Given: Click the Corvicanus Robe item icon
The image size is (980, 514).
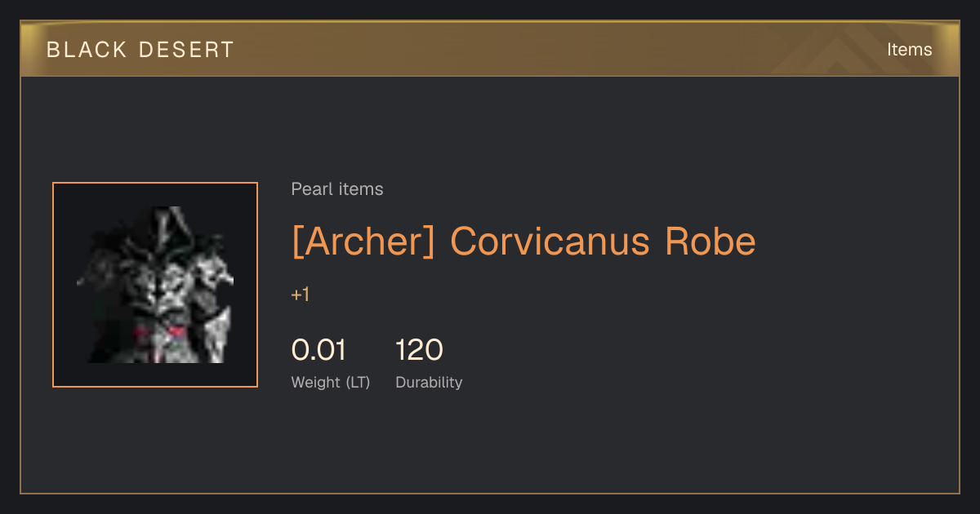Looking at the screenshot, I should (x=155, y=285).
